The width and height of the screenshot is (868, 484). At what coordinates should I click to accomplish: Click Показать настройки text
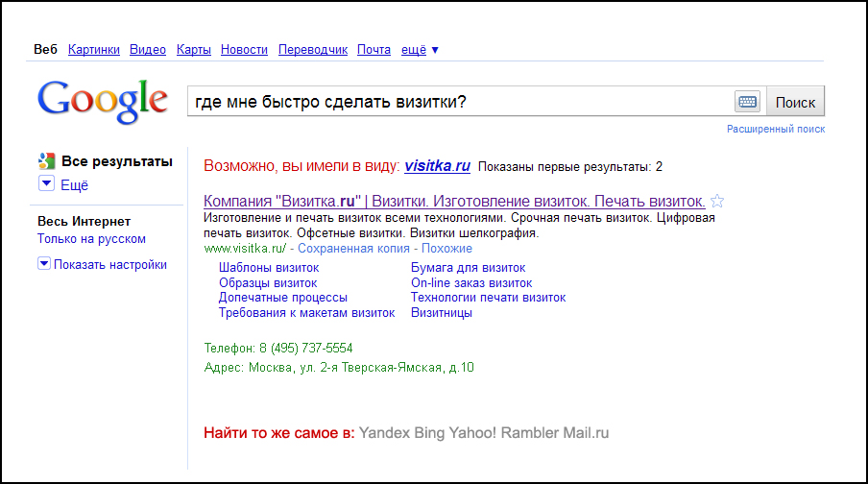(110, 265)
